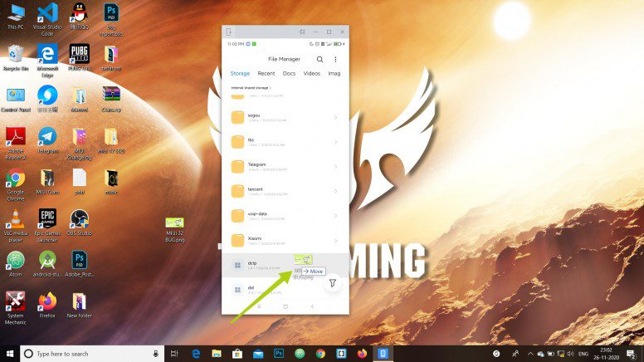Image resolution: width=644 pixels, height=362 pixels.
Task: Open Microsoft Store from the taskbar
Action: click(x=237, y=354)
